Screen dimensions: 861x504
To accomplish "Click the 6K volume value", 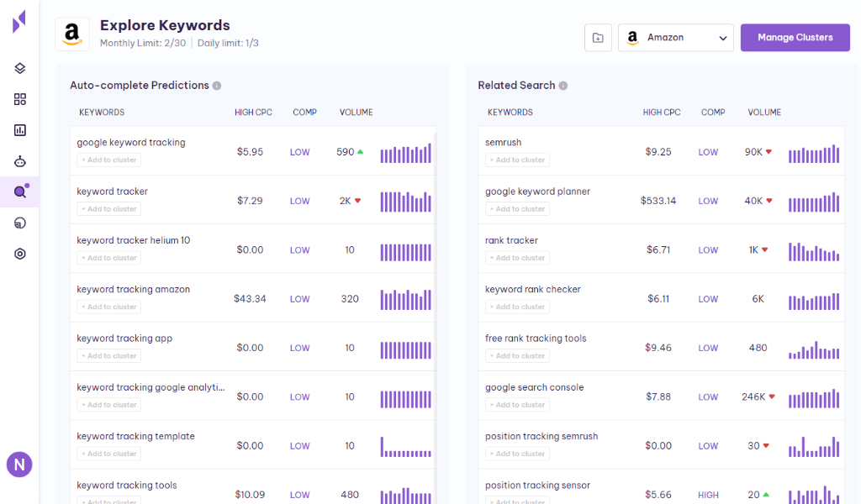I will pos(758,299).
